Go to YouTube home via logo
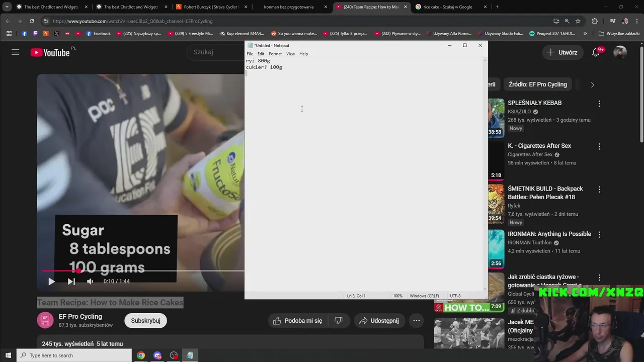Image resolution: width=644 pixels, height=362 pixels. 50,52
